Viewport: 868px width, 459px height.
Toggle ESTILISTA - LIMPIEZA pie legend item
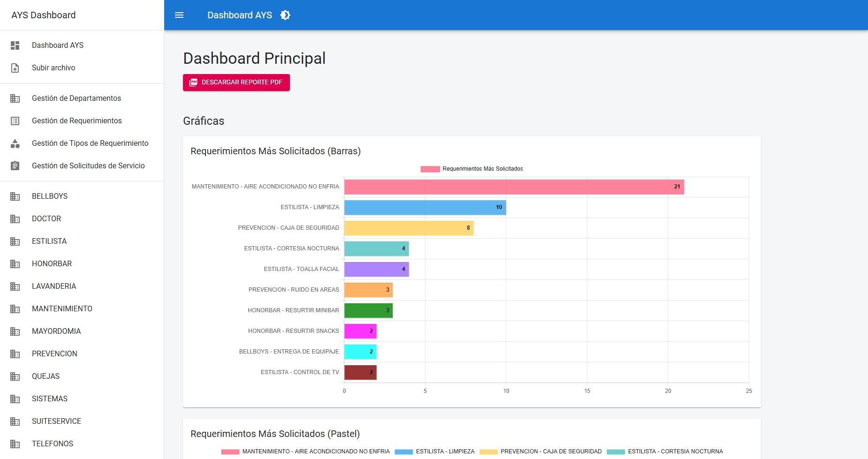click(435, 451)
